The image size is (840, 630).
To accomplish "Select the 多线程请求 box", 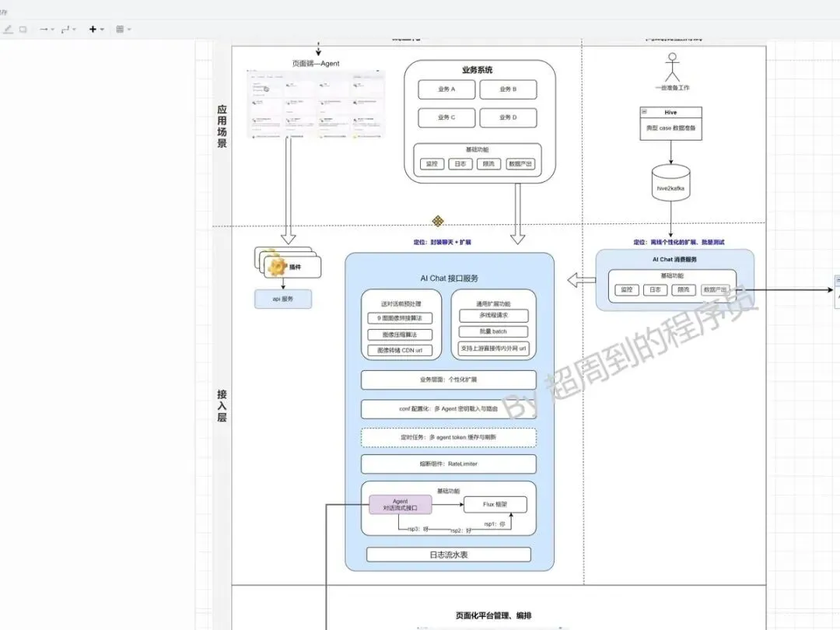I will (493, 316).
